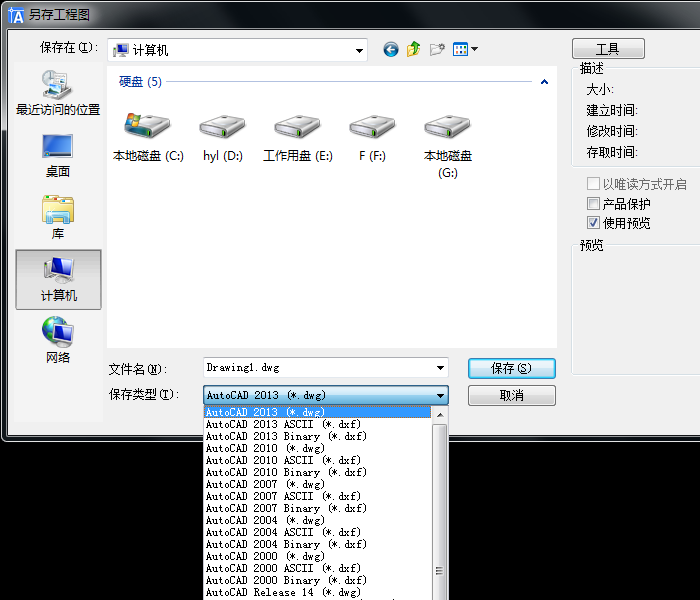Choose AutoCAD 2010 (*.dwg)
Screen dimensions: 700x600
click(x=317, y=448)
